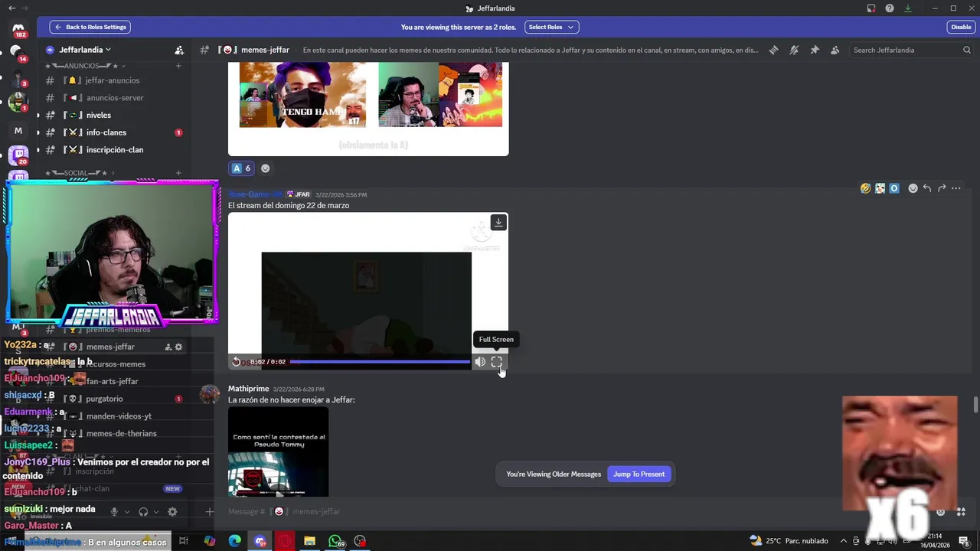The height and width of the screenshot is (551, 980).
Task: Open WhatsApp in taskbar
Action: [335, 541]
